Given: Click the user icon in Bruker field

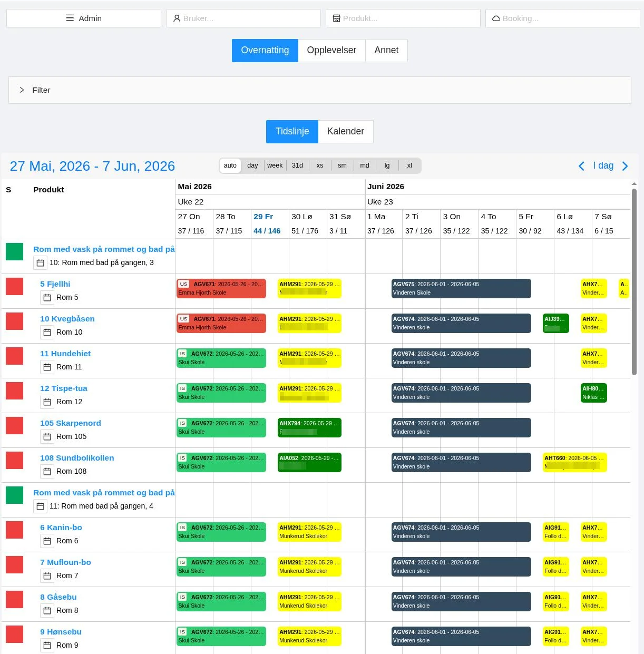Looking at the screenshot, I should (177, 18).
